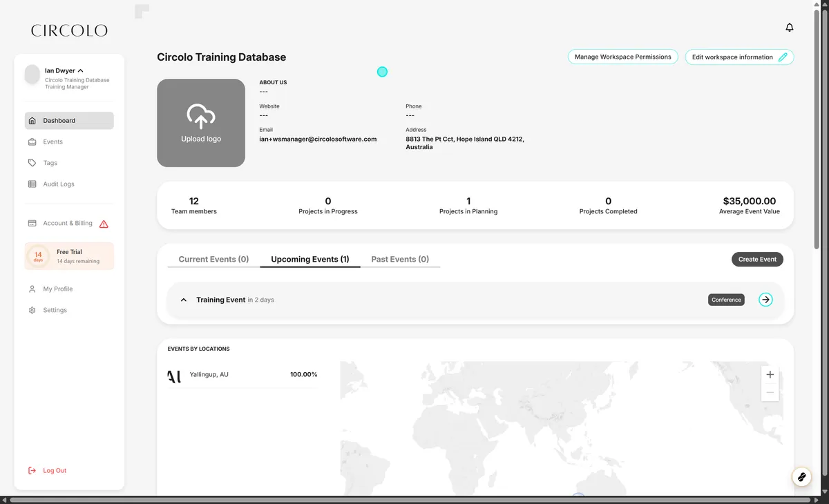Click the Training Event title

(x=220, y=300)
